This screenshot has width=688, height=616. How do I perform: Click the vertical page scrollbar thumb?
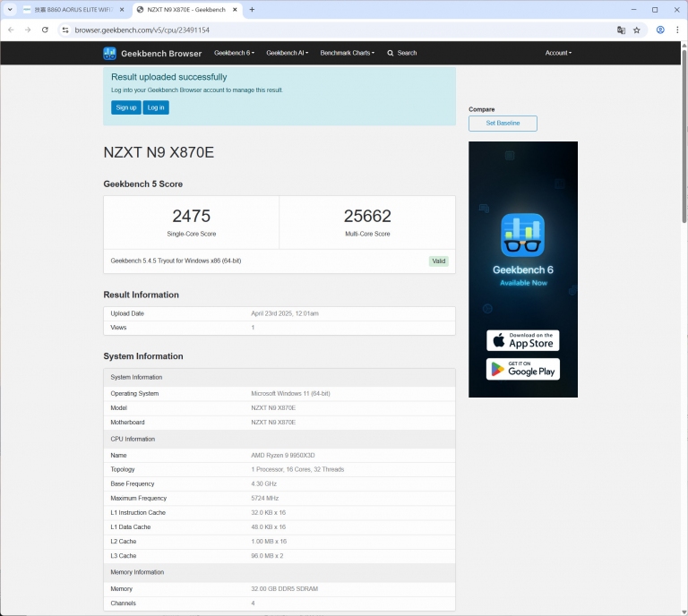click(x=684, y=136)
